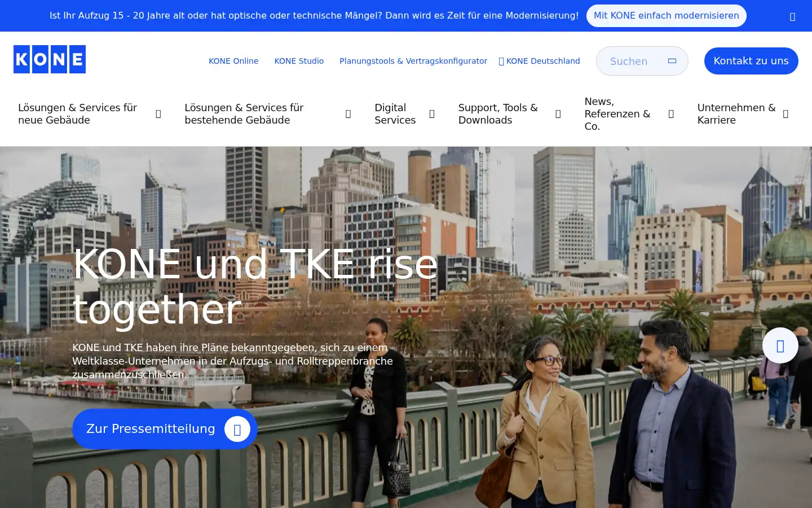Open News, Referenzen & Co. menu

617,114
